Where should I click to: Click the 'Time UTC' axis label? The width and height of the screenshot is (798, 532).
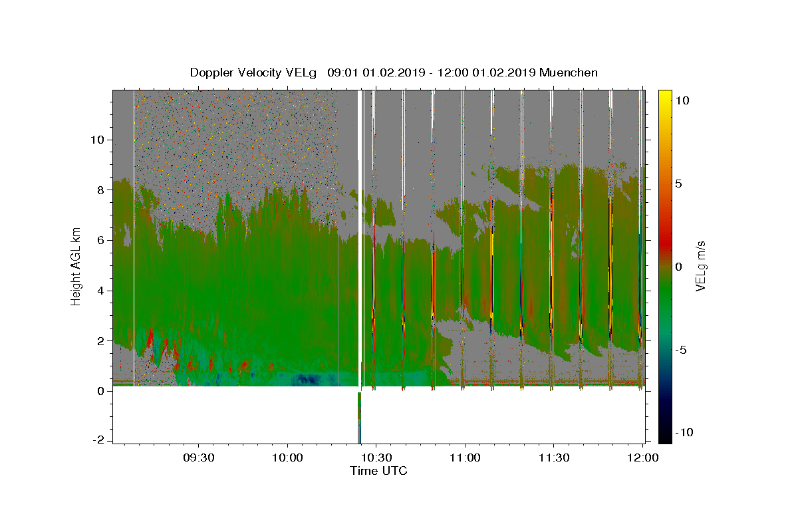[378, 471]
